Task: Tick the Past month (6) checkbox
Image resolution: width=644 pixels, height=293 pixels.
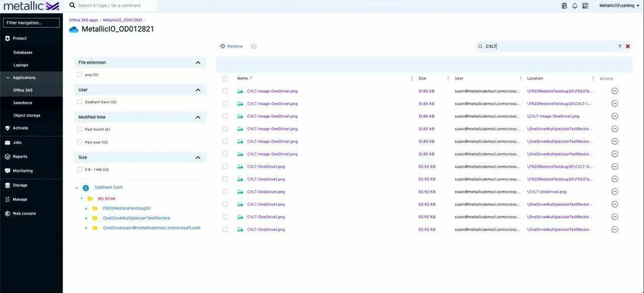Action: pyautogui.click(x=79, y=129)
